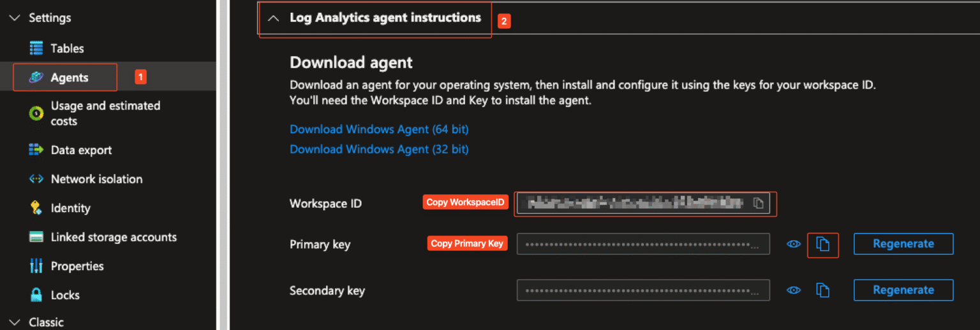Click the Properties icon in sidebar
Viewport: 980px width, 330px height.
(36, 266)
